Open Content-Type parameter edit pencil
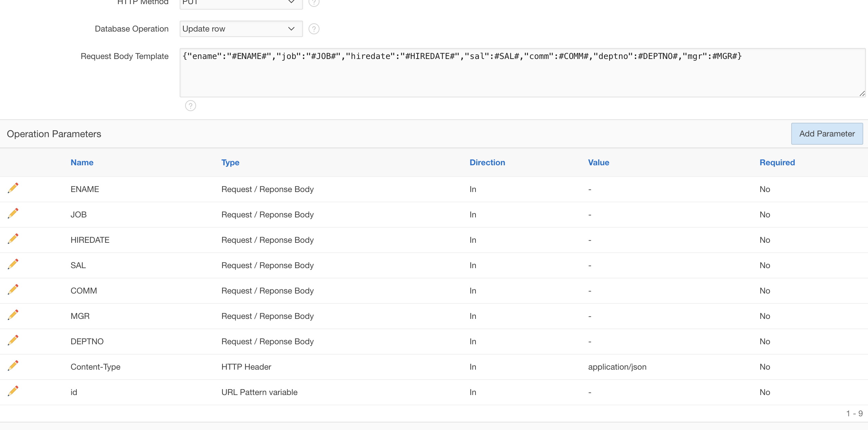 (x=13, y=366)
